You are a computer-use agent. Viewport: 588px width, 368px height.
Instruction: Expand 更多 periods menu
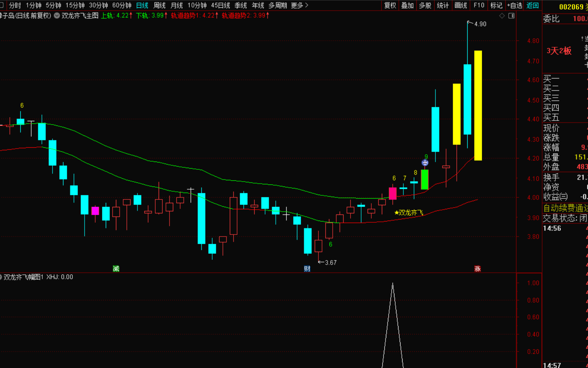tap(299, 5)
